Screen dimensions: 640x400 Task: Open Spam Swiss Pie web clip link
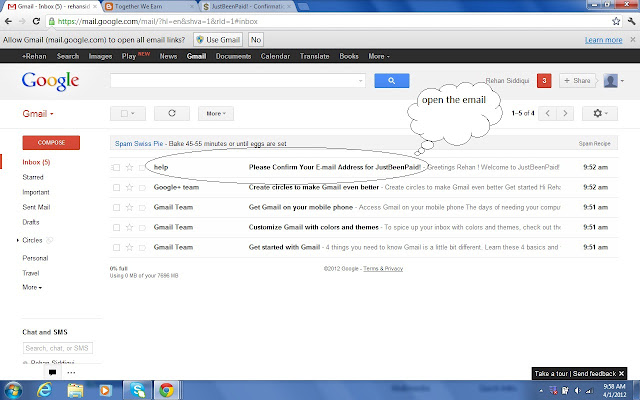click(x=139, y=144)
